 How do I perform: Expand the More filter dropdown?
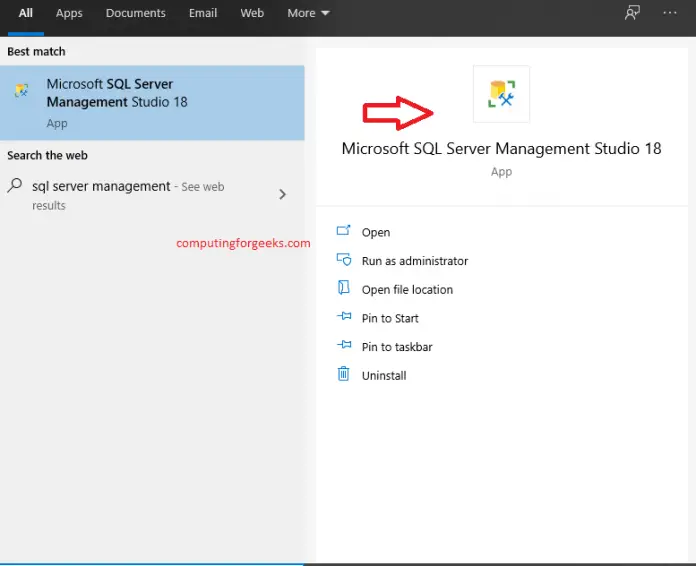(308, 13)
